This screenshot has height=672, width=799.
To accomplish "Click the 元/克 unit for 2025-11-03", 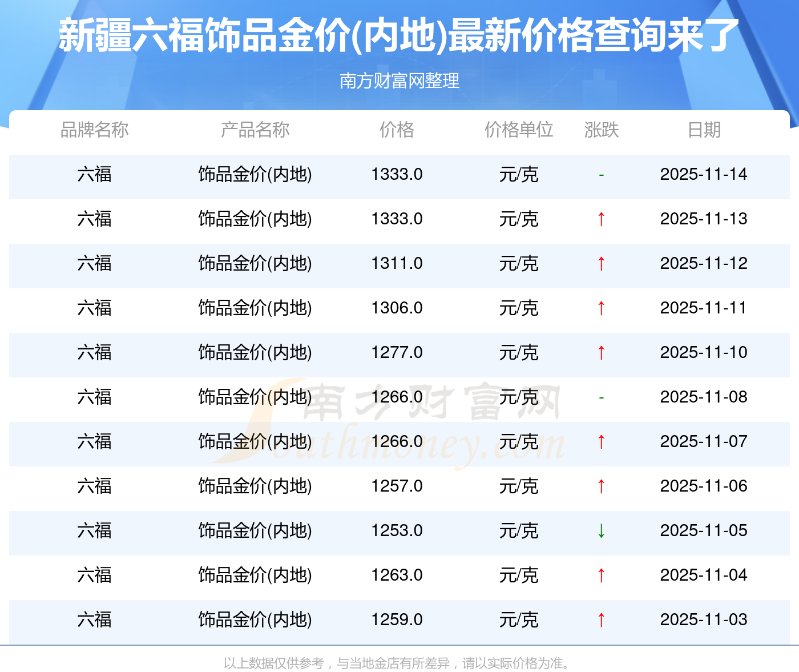I will tap(519, 619).
